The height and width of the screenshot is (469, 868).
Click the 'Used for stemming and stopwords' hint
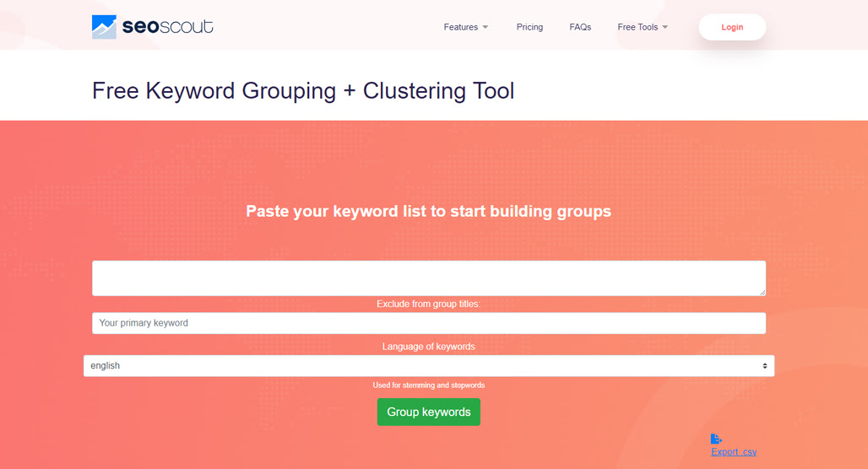tap(428, 385)
